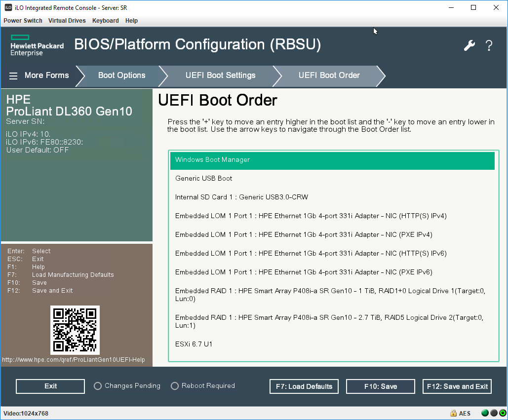The image size is (508, 420).
Task: Select Internal SD Card 1 boot entry
Action: click(x=332, y=197)
